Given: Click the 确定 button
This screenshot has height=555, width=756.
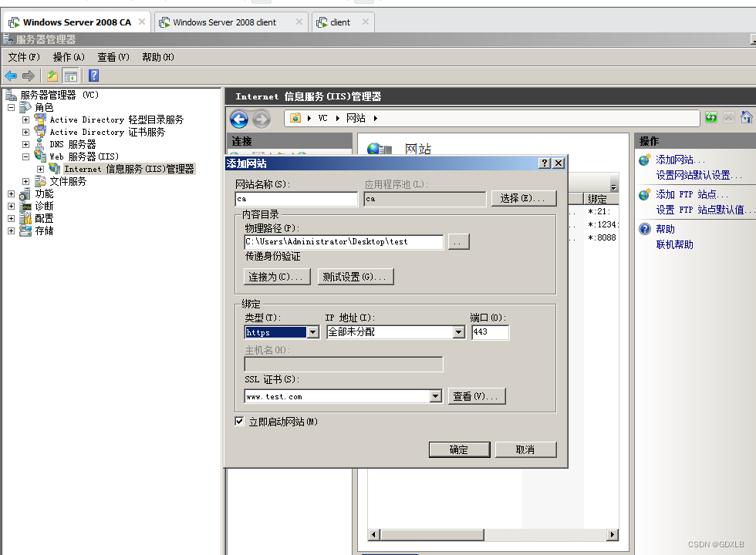Looking at the screenshot, I should pyautogui.click(x=459, y=449).
